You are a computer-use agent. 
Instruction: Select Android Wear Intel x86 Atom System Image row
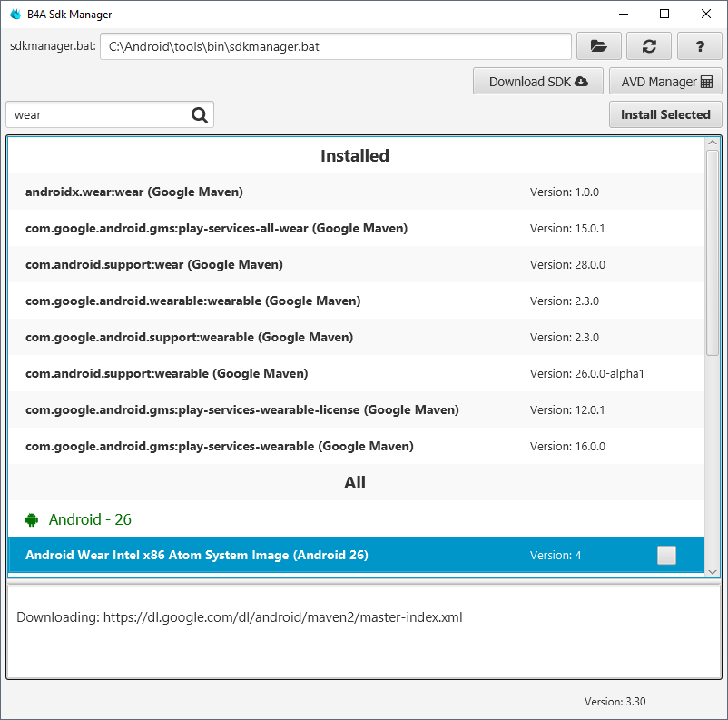click(x=356, y=555)
